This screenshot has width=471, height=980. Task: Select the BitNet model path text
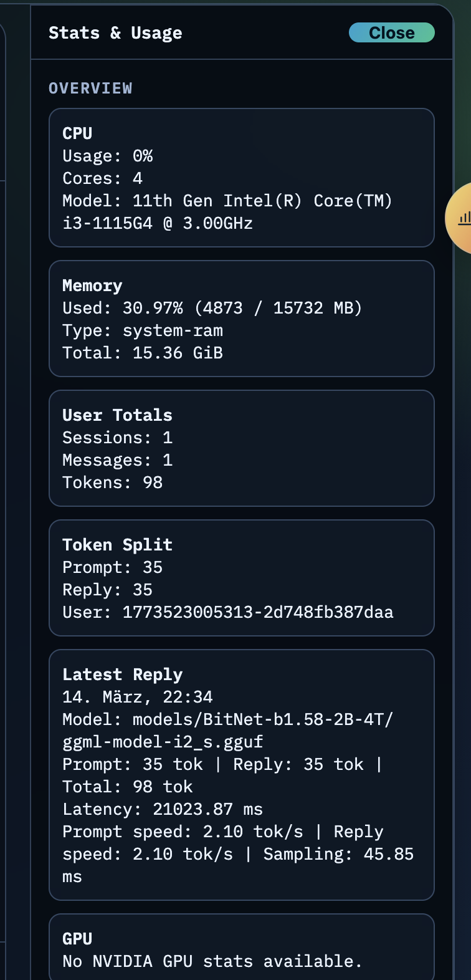point(227,731)
